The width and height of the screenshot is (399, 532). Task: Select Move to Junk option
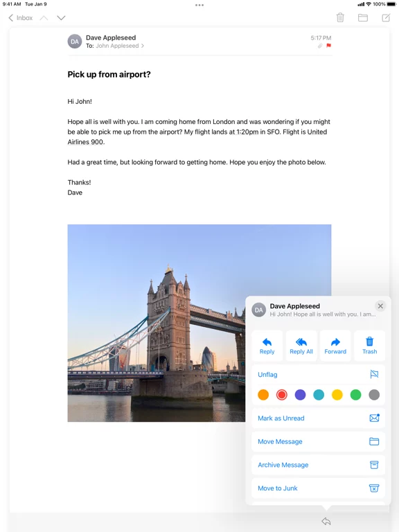(x=318, y=488)
